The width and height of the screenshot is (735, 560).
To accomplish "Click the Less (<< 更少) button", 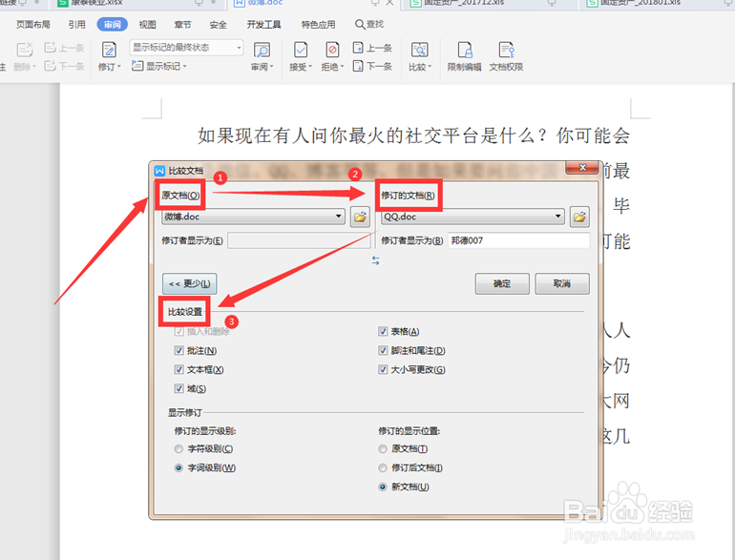I will pos(189,284).
